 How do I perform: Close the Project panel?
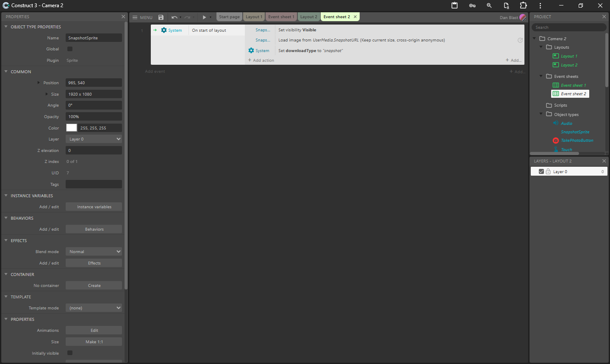pyautogui.click(x=604, y=17)
